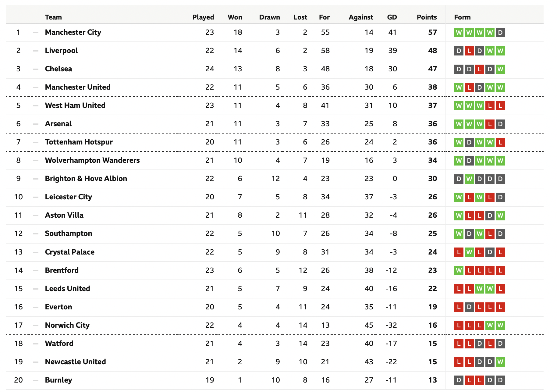
Task: Click the green W badge in Newcastle United's form
Action: click(x=500, y=362)
